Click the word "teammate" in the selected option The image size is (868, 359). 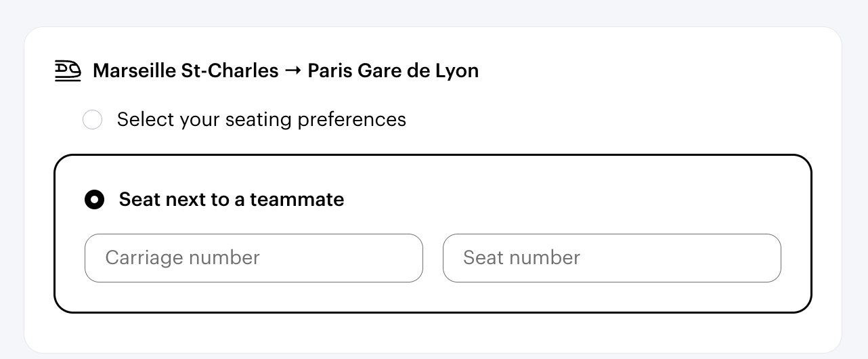297,200
